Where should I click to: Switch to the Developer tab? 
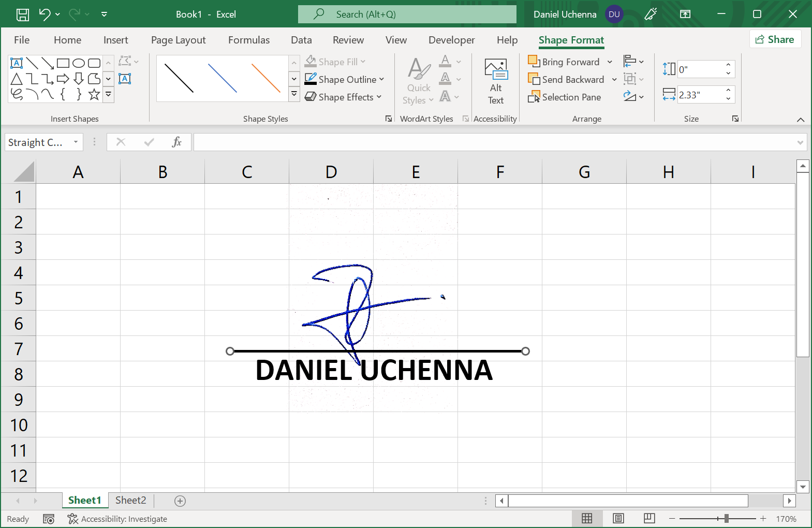tap(451, 40)
